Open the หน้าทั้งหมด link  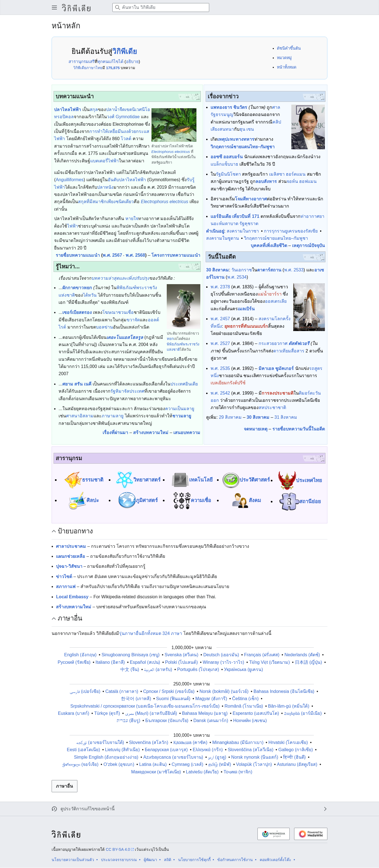[286, 67]
